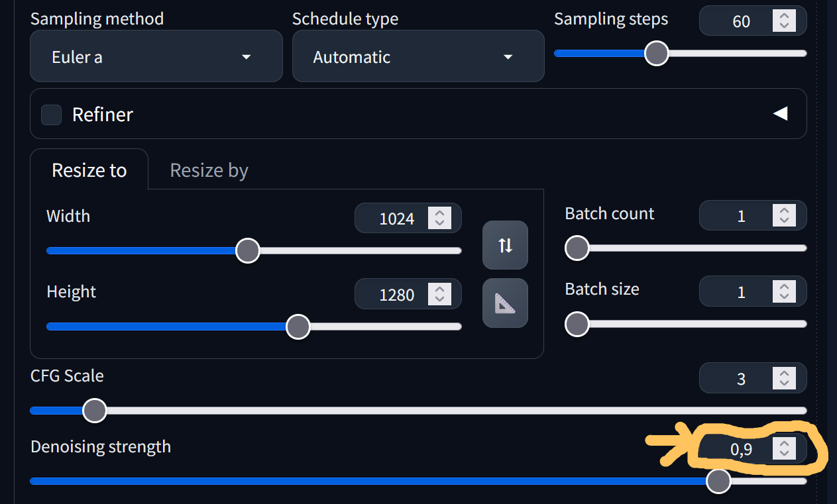837x504 pixels.
Task: Click the swap width and height icon
Action: coord(505,246)
